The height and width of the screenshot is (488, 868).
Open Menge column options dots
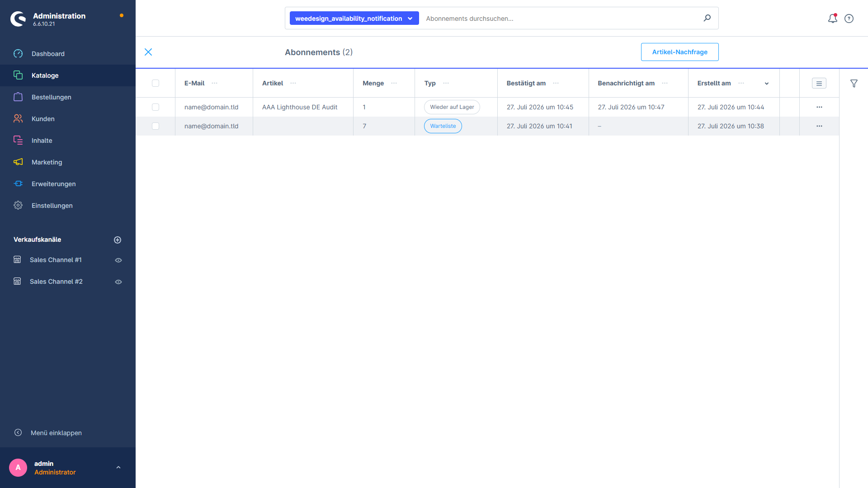[394, 83]
